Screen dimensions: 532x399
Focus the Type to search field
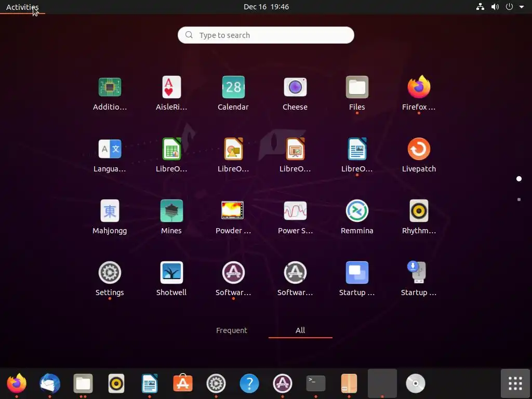pyautogui.click(x=266, y=35)
